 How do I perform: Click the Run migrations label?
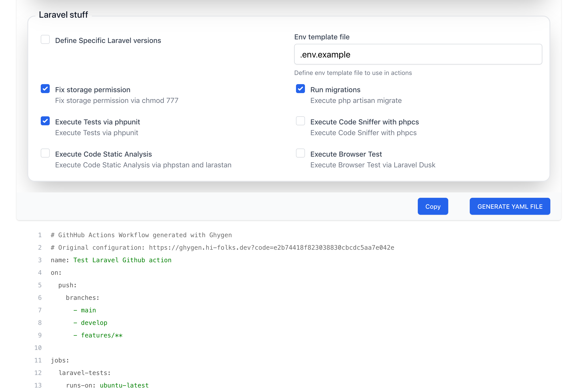tap(335, 90)
